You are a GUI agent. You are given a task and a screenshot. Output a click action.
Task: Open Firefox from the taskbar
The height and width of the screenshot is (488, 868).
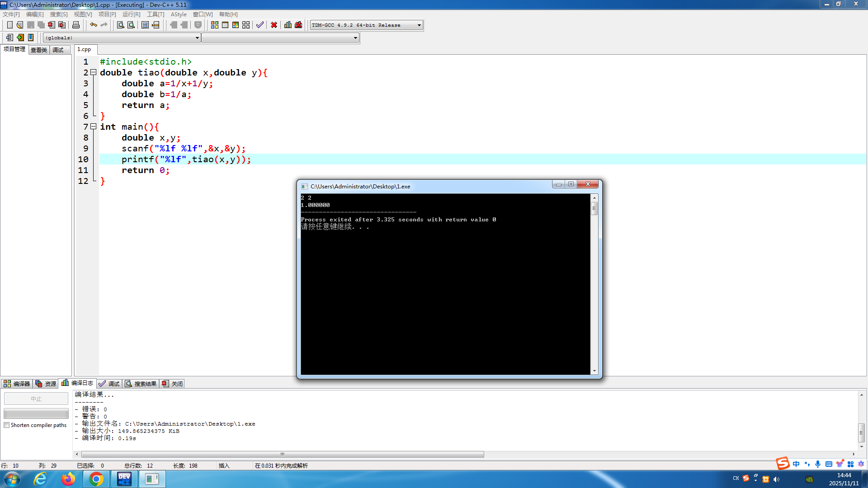(68, 479)
